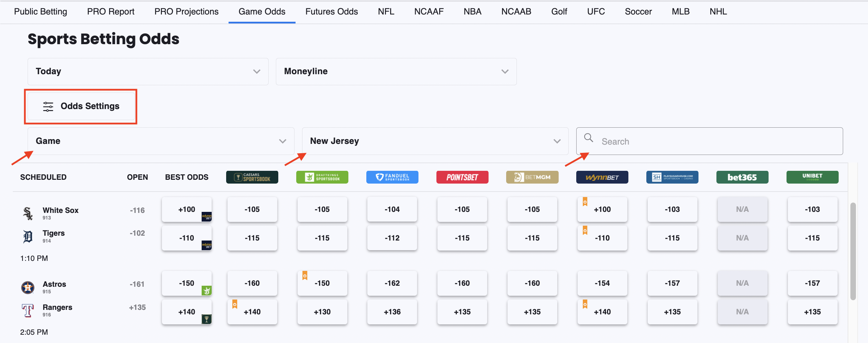Image resolution: width=868 pixels, height=343 pixels.
Task: Open the Today date dropdown
Action: pos(148,71)
